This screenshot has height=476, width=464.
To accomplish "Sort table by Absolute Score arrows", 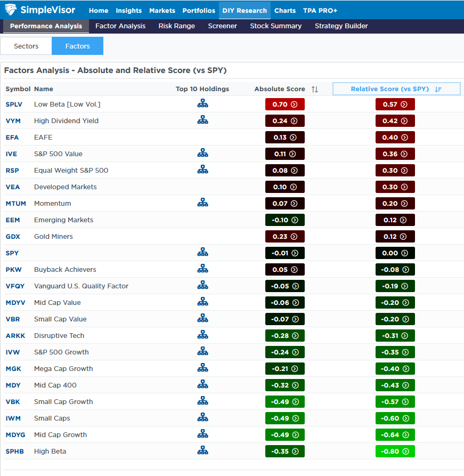I will (315, 89).
